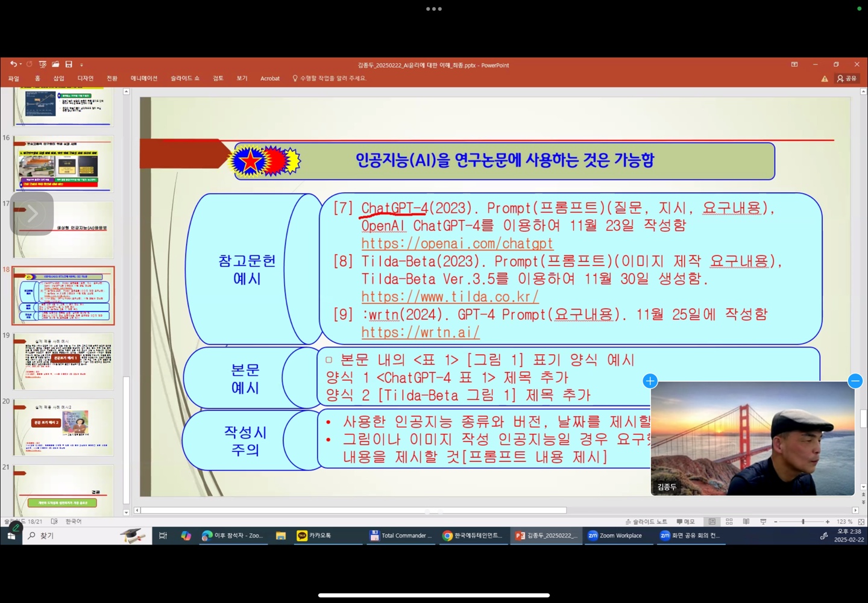The image size is (868, 603).
Task: Click the 수행할 작업을 알려 주세요 search box
Action: [330, 78]
